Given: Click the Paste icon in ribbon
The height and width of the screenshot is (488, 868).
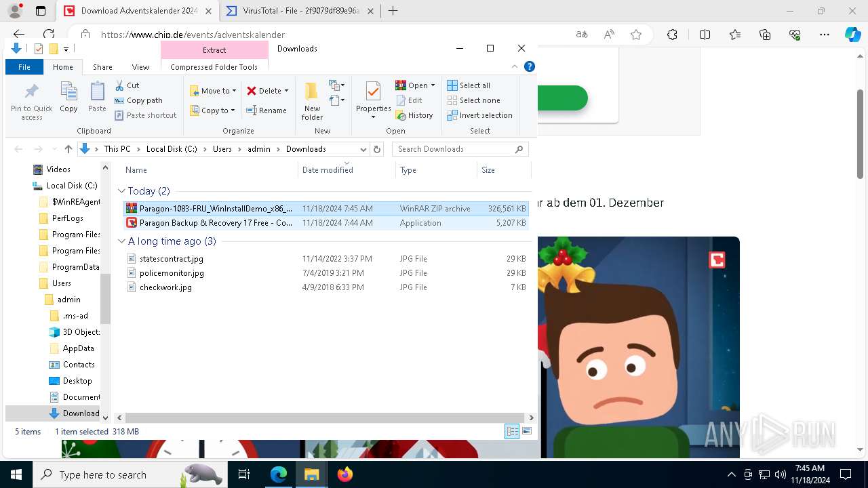Looking at the screenshot, I should 97,97.
